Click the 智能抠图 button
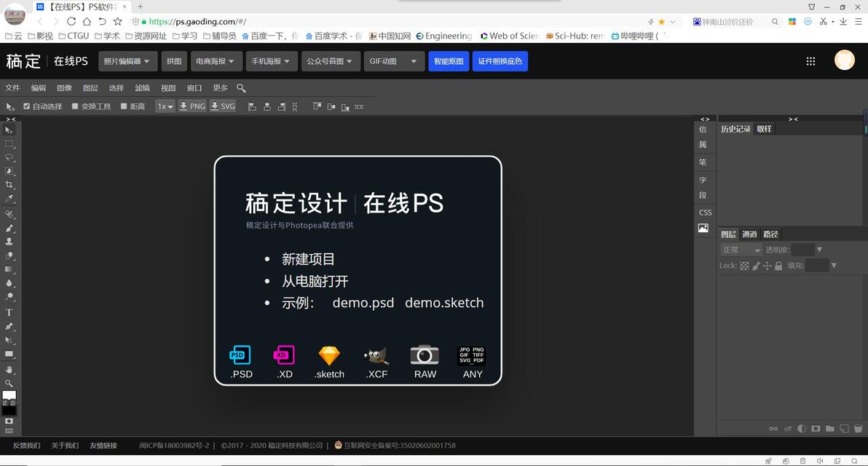 pos(449,61)
